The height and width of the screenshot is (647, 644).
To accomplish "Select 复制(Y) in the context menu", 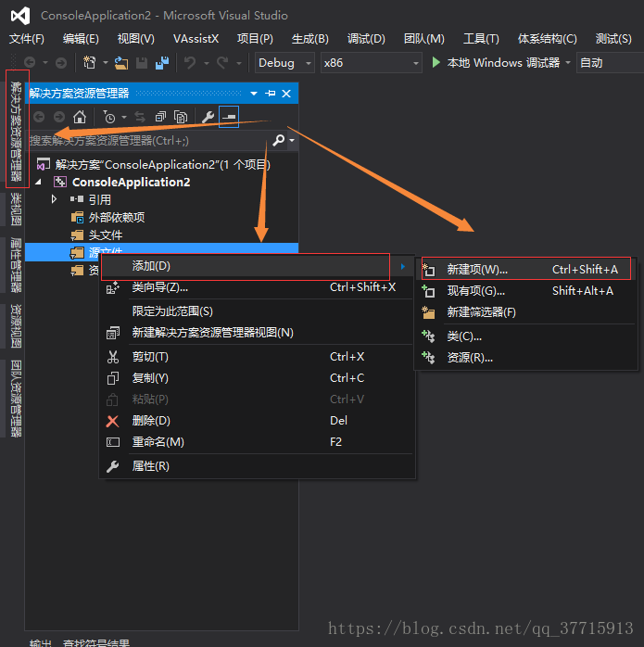I will point(257,378).
